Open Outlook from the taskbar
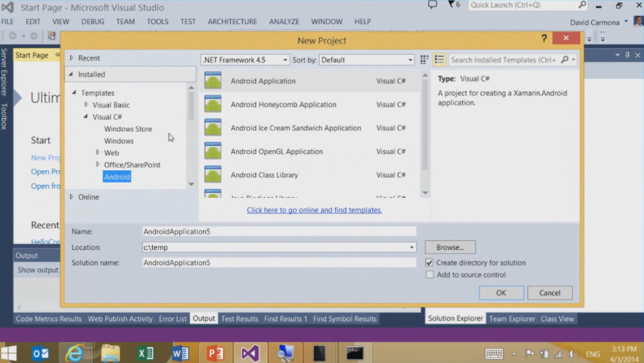 pos(40,353)
